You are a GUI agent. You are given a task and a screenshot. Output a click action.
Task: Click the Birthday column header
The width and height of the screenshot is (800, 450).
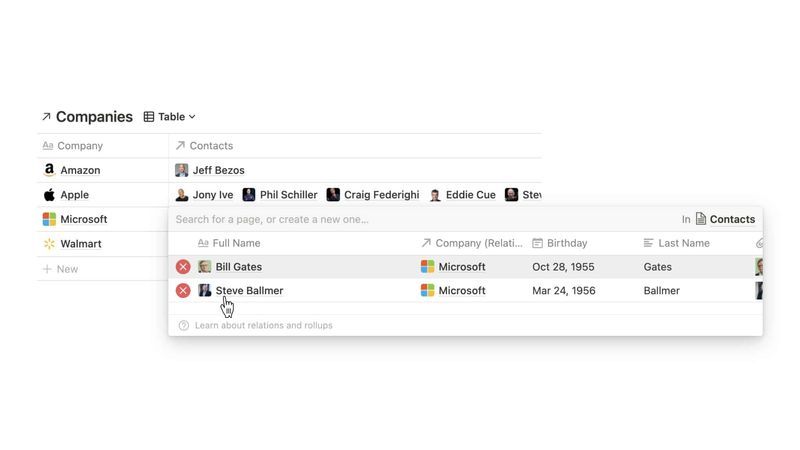click(x=566, y=243)
